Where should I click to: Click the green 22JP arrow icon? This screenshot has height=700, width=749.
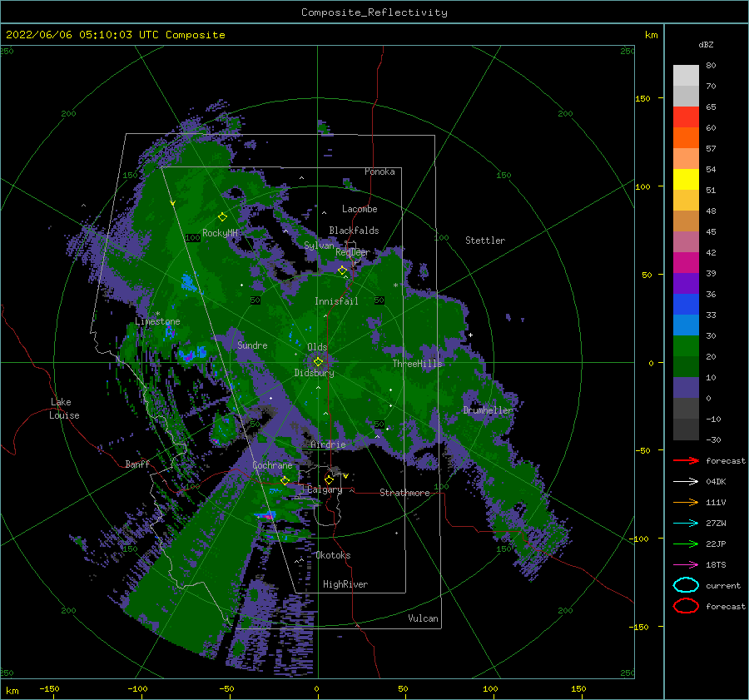click(x=686, y=544)
